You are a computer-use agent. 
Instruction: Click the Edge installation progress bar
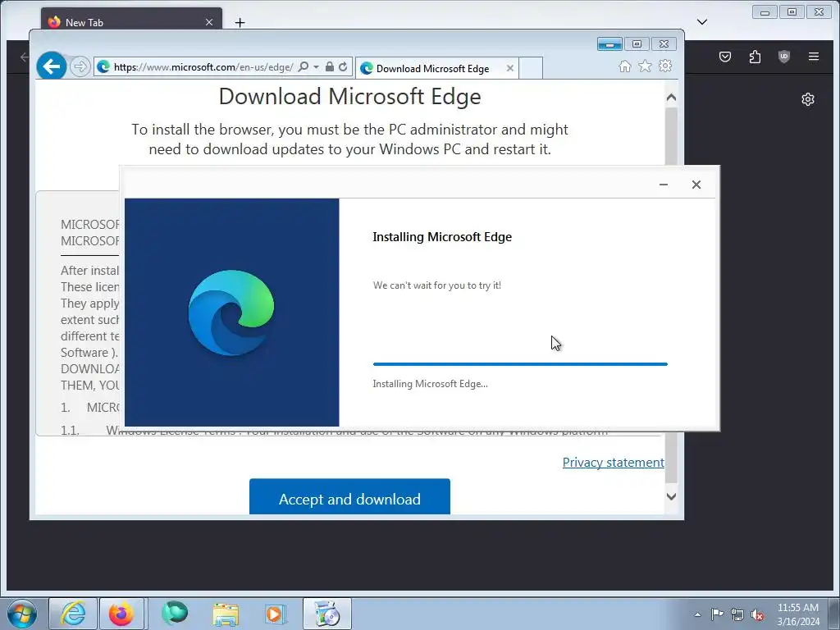(520, 363)
